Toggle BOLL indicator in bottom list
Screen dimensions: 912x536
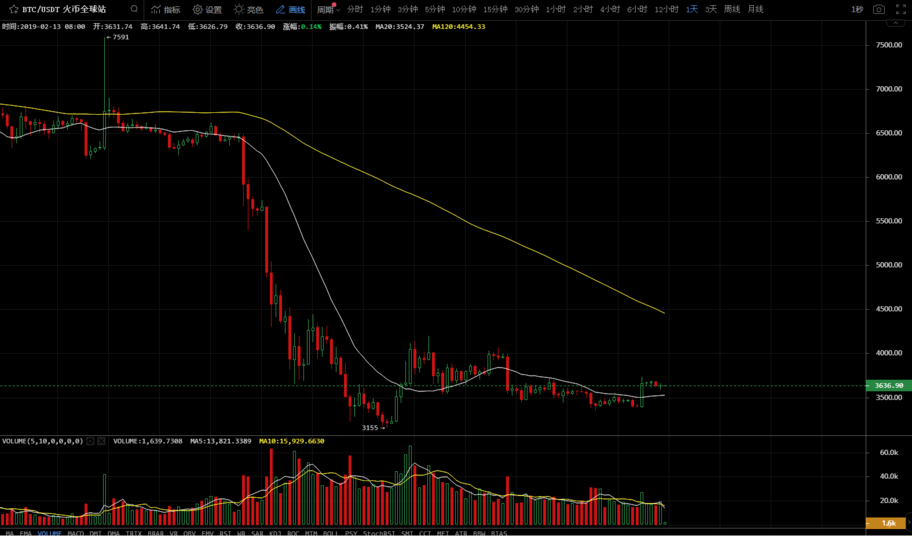tap(329, 533)
